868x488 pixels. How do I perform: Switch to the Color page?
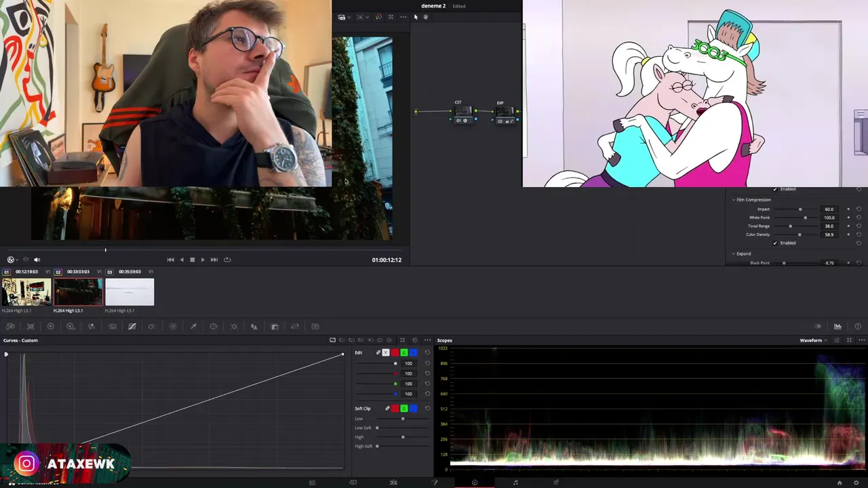click(x=475, y=483)
